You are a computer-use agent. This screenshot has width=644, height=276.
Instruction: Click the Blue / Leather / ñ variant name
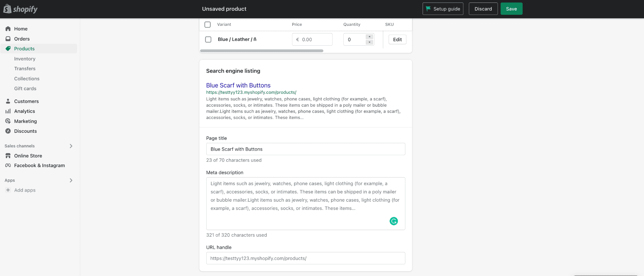[237, 39]
